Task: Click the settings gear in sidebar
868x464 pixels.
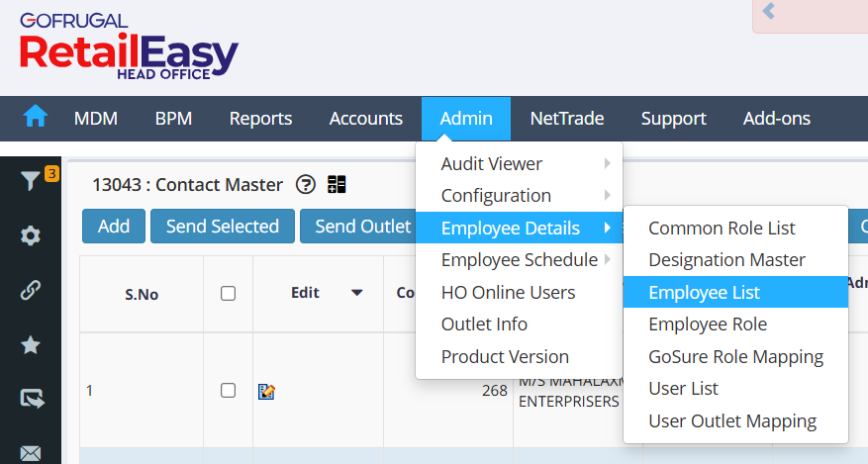Action: (x=31, y=235)
